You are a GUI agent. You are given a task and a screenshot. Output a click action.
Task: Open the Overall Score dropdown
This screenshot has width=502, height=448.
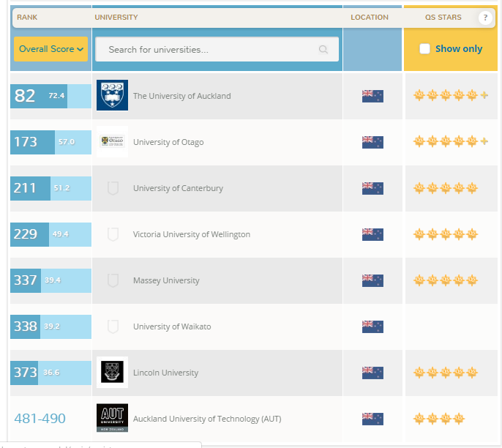50,49
